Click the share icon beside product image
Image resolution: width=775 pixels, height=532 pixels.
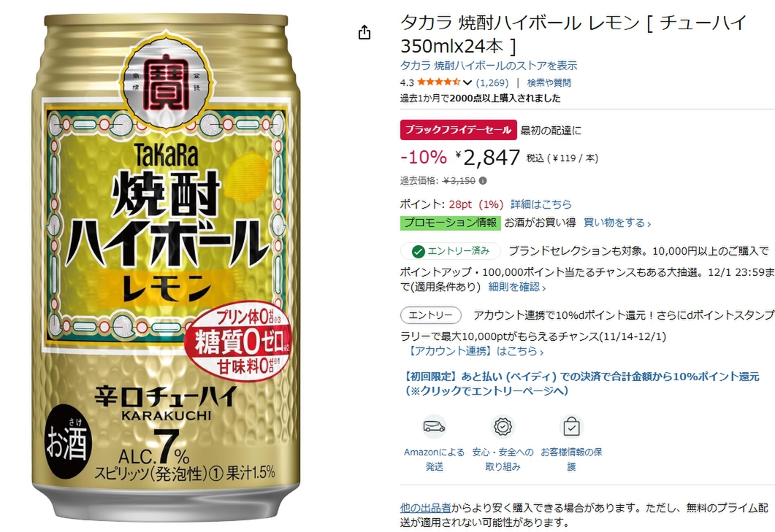(364, 33)
